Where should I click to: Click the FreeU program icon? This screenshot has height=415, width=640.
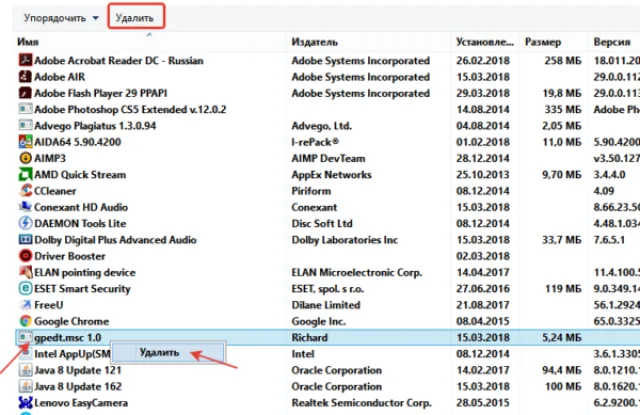(25, 305)
